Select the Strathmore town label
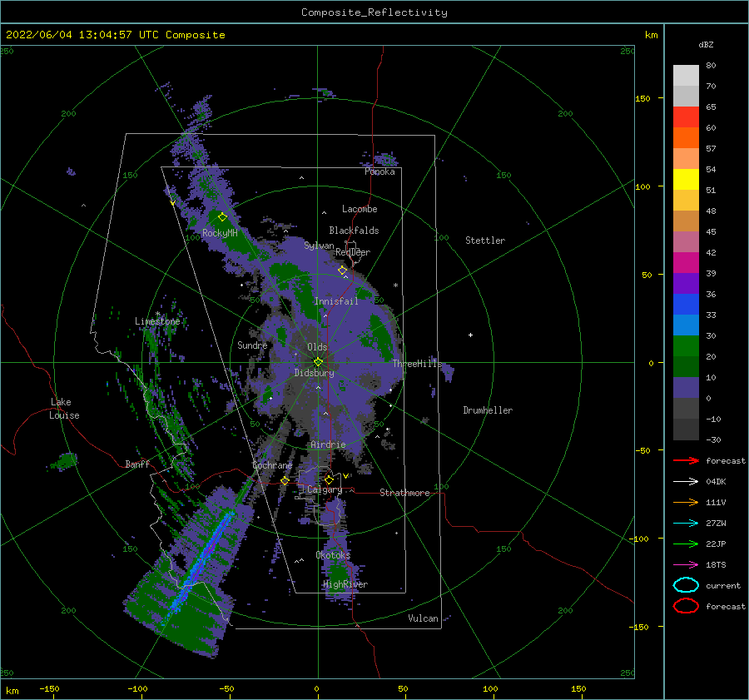The height and width of the screenshot is (700, 749). [x=404, y=493]
